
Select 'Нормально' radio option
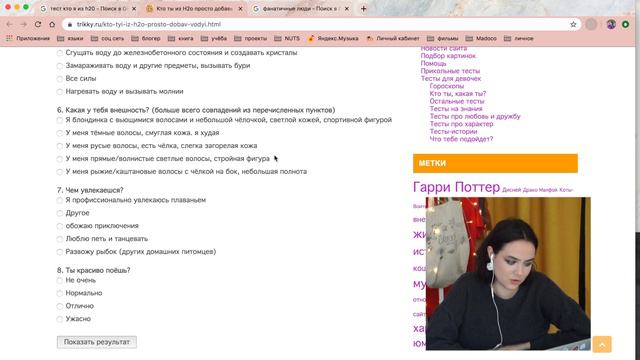point(60,293)
